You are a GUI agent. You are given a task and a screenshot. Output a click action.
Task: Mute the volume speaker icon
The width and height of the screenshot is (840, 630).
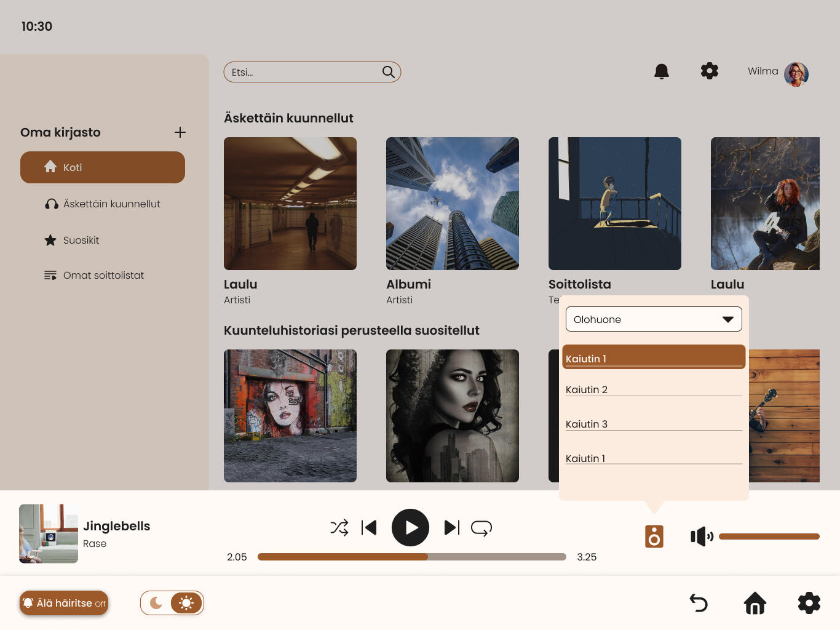[x=702, y=536]
